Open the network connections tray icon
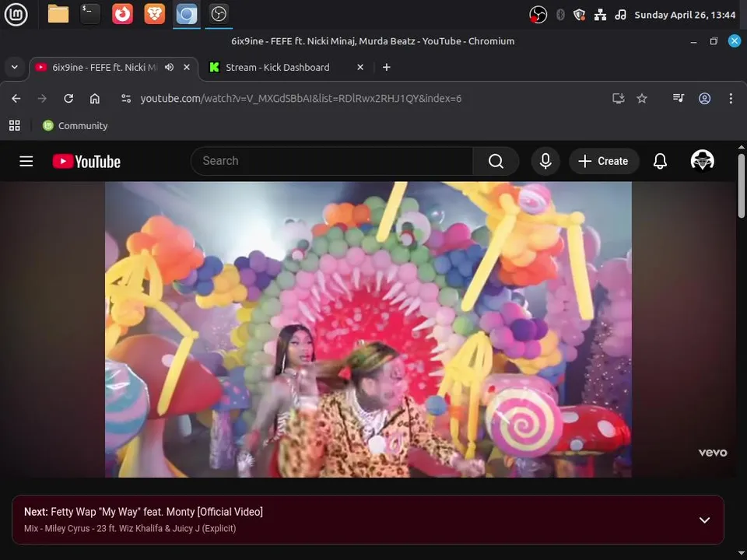Image resolution: width=747 pixels, height=560 pixels. click(x=600, y=15)
